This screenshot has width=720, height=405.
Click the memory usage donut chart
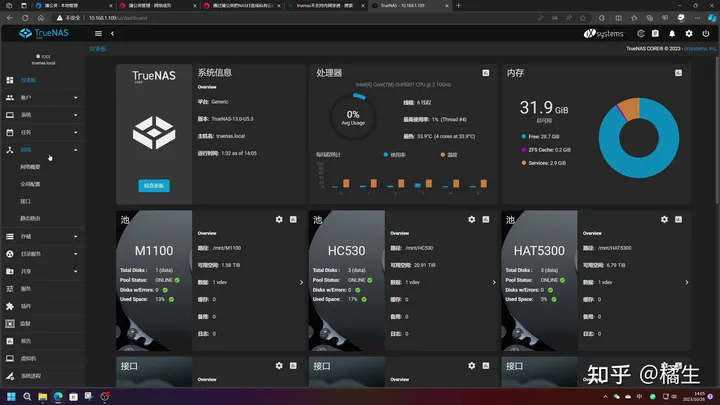click(639, 138)
